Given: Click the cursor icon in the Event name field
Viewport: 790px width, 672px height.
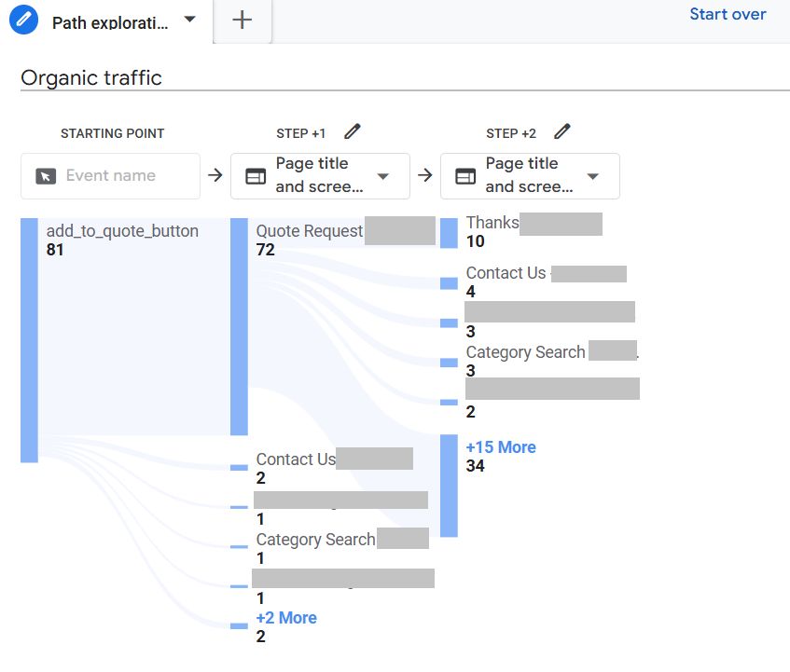Looking at the screenshot, I should [x=46, y=176].
